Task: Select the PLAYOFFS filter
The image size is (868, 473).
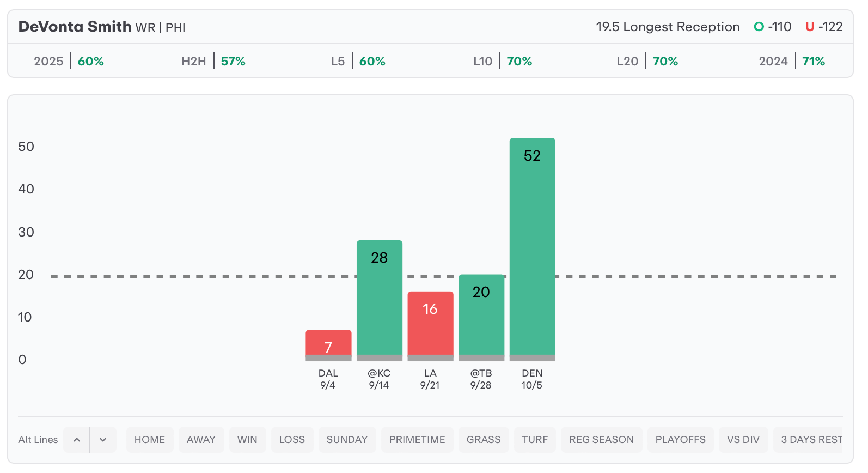Action: click(x=680, y=440)
